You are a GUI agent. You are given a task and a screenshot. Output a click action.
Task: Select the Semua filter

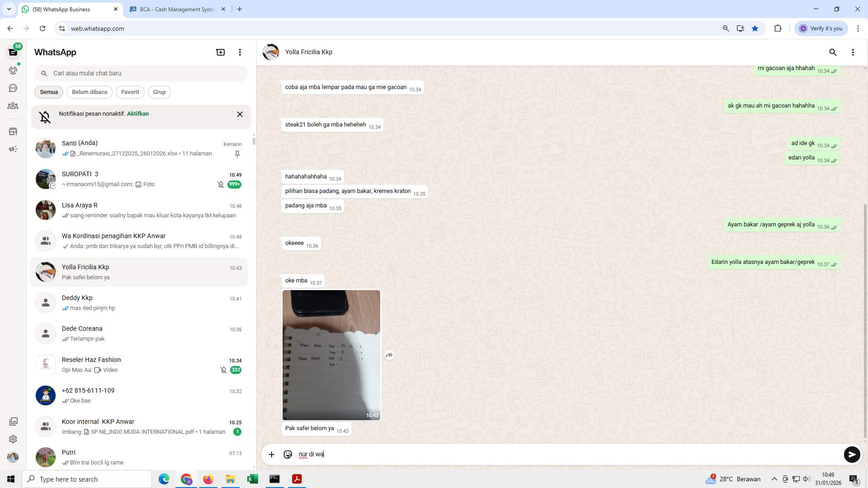pos(48,92)
